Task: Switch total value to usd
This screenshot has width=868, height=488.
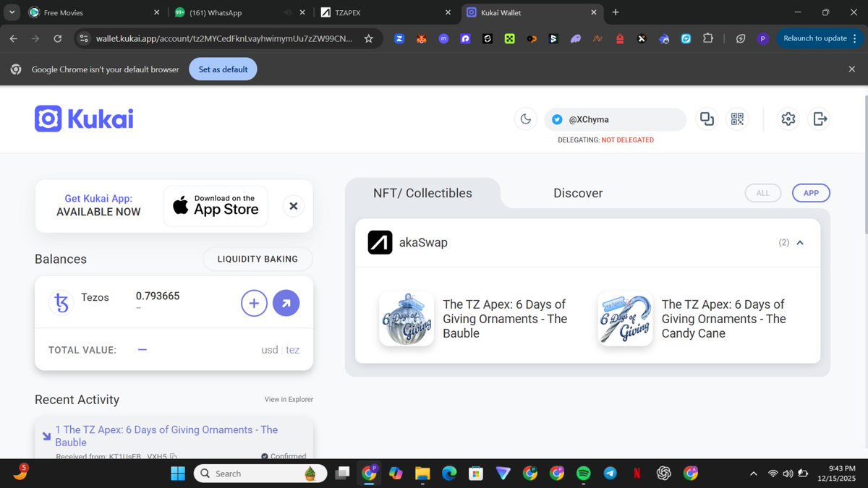Action: 270,350
